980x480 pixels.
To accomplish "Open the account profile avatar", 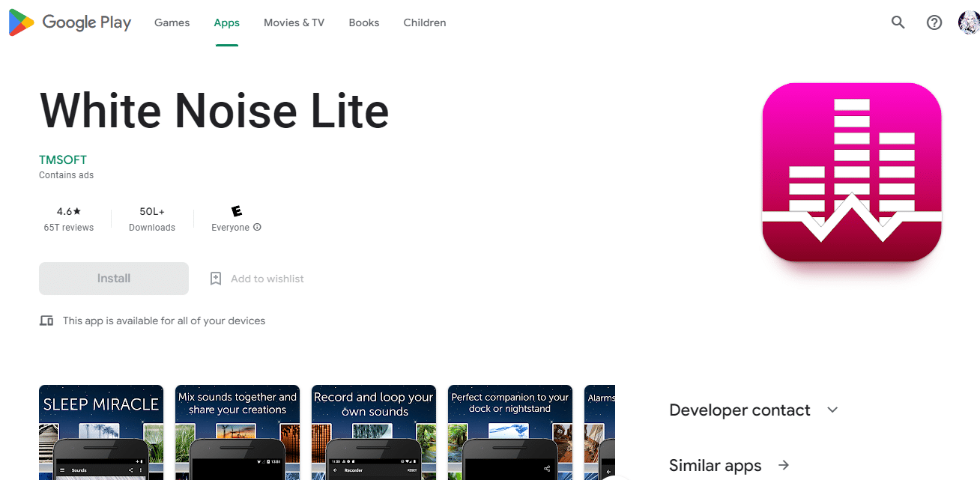I will [969, 22].
